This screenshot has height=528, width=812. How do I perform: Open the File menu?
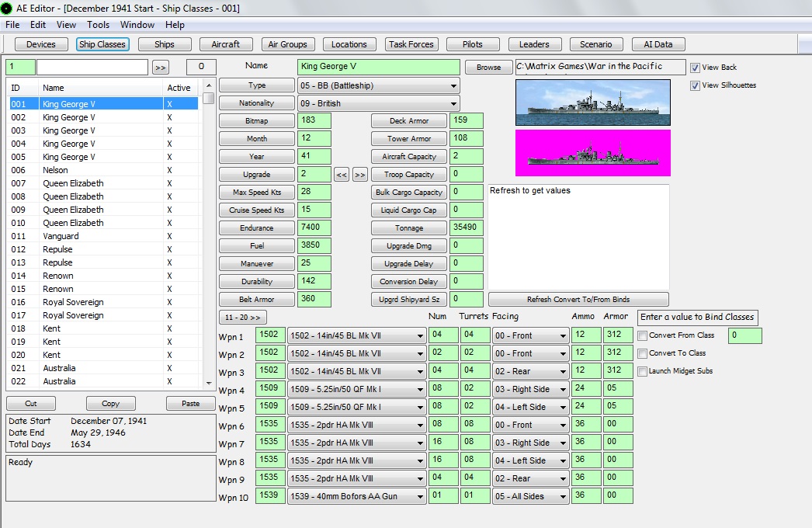(12, 25)
